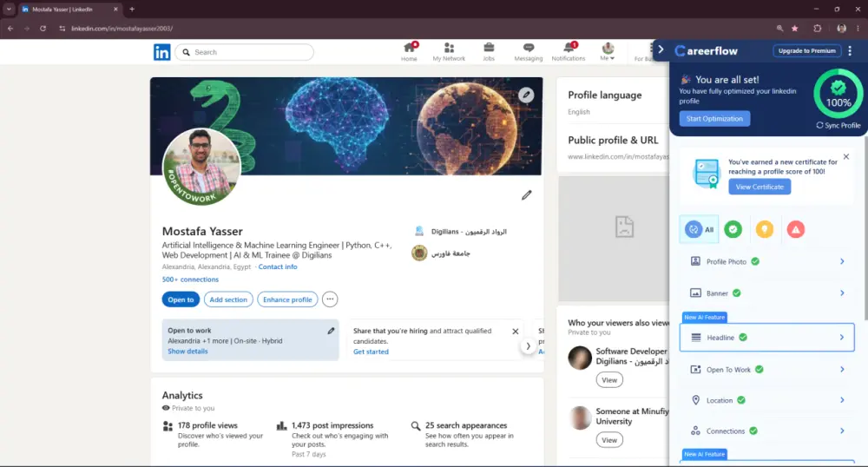Filter by green completed checkmark

(733, 229)
